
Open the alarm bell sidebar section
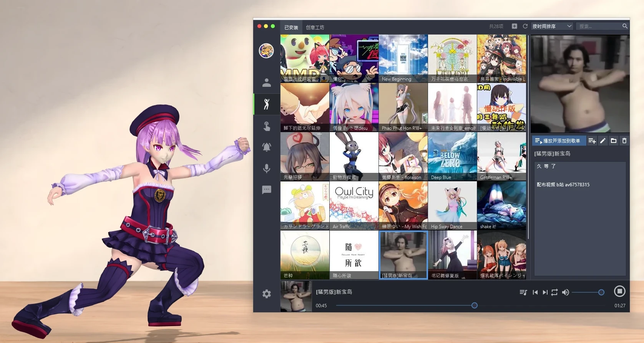(267, 147)
